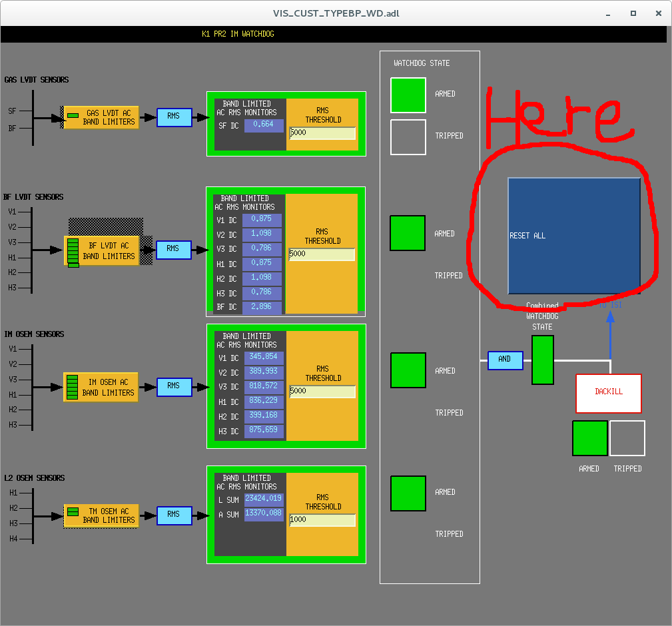
Task: Open the IM OSEM AC Band Limiters block
Action: pyautogui.click(x=101, y=388)
